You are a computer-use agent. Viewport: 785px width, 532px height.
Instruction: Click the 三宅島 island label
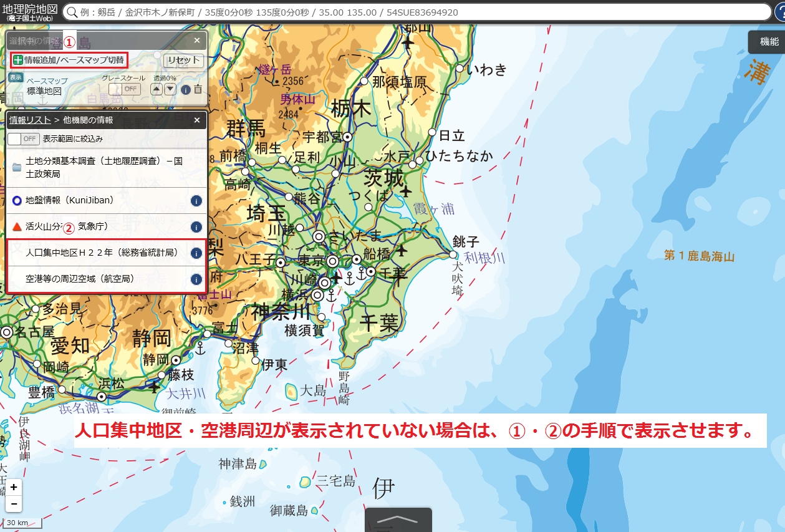point(335,481)
